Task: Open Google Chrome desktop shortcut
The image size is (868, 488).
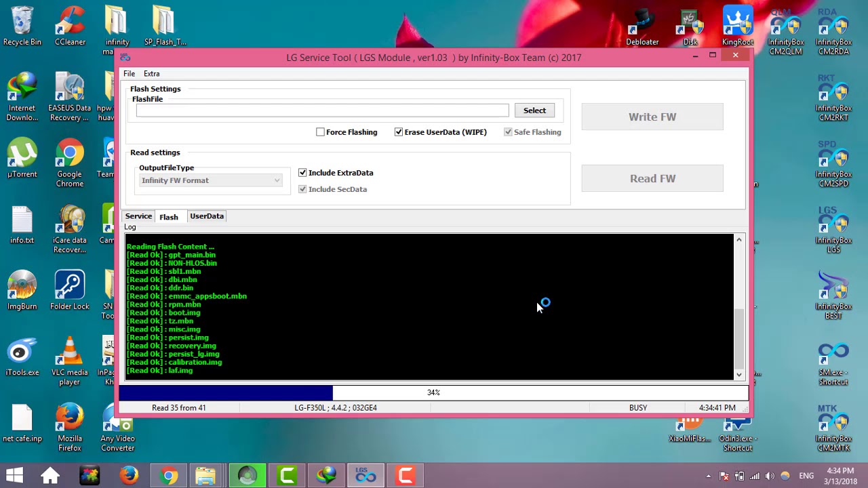Action: point(70,163)
